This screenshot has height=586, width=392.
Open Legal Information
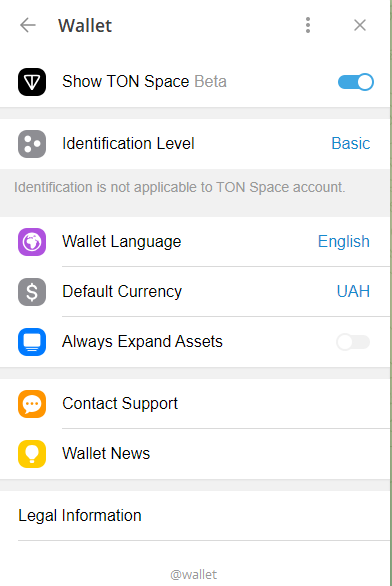195,516
